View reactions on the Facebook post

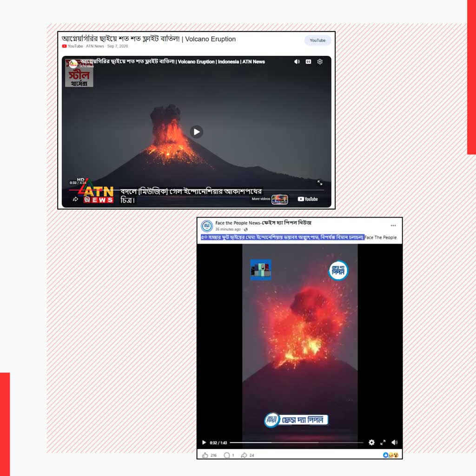390,455
